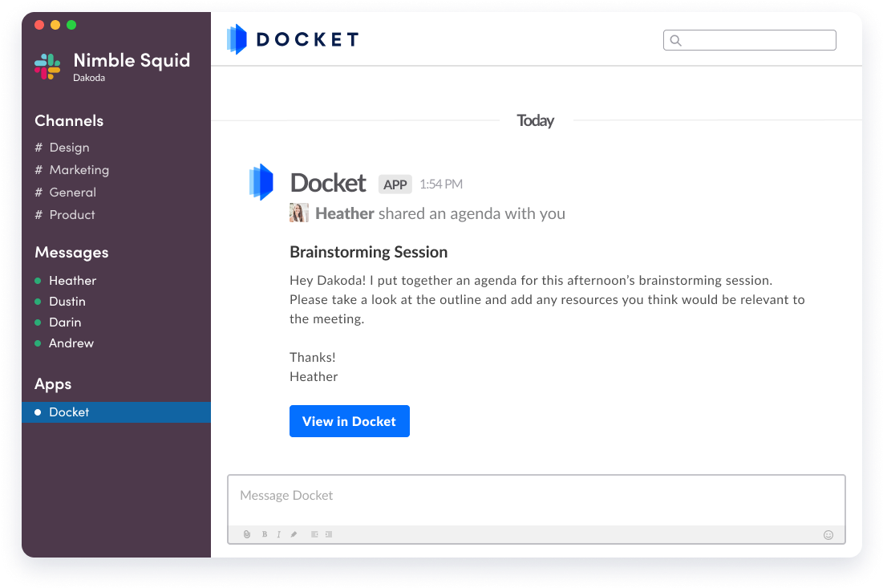The image size is (883, 588).
Task: Open the Marketing channel
Action: click(71, 170)
